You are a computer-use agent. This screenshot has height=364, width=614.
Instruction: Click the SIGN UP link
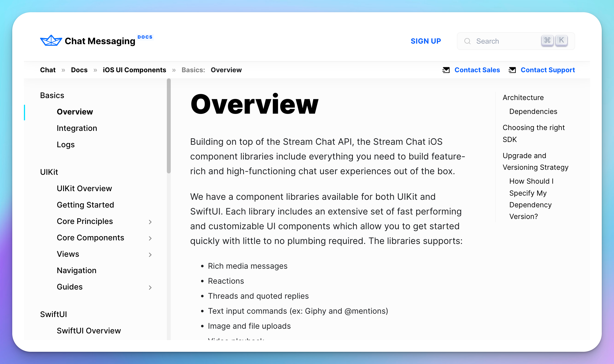tap(426, 41)
